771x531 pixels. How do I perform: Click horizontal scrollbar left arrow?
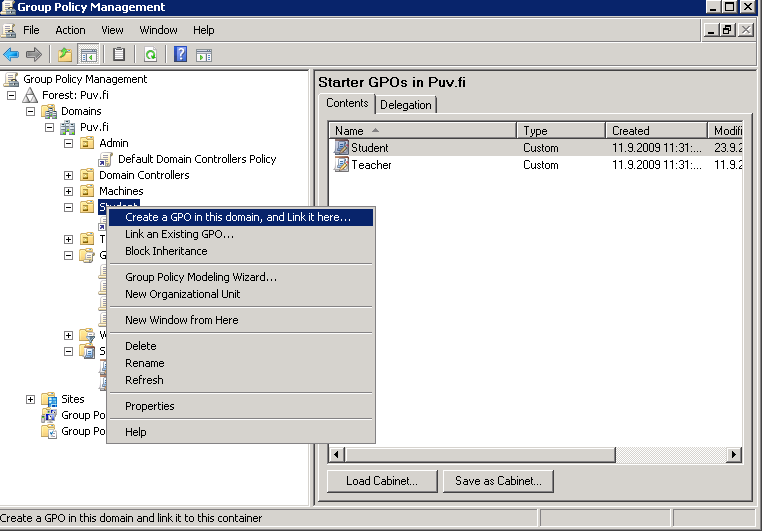pyautogui.click(x=336, y=455)
